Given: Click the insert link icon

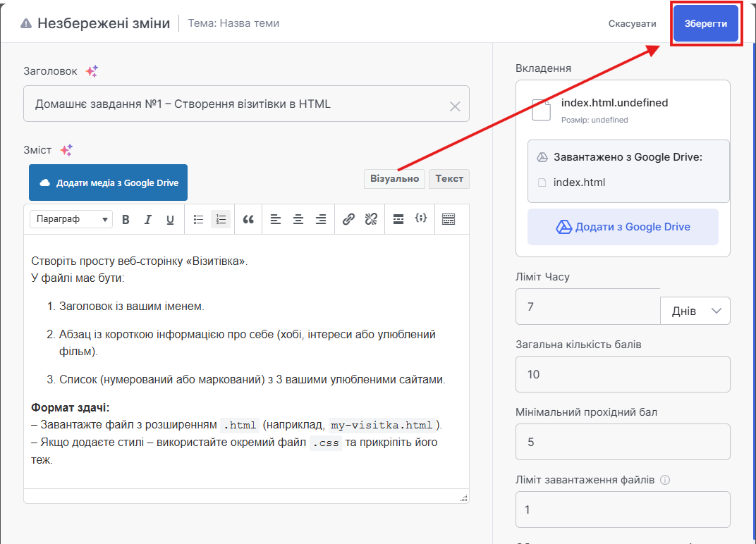Looking at the screenshot, I should point(348,219).
